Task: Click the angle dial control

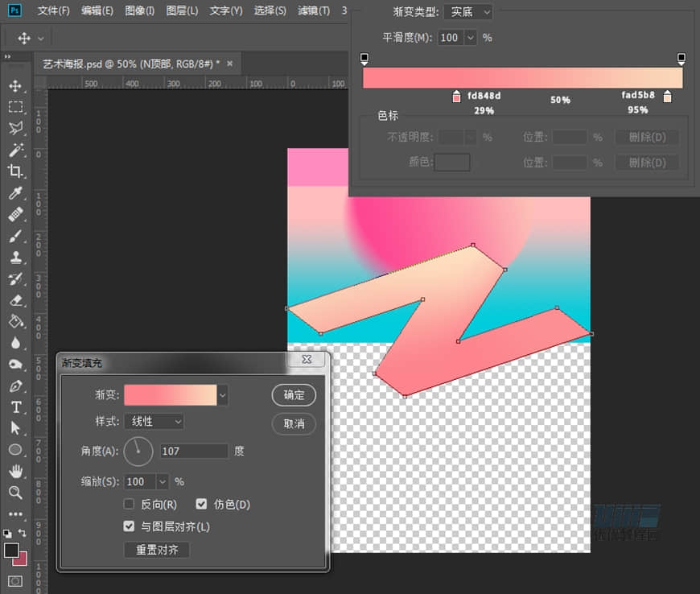Action: click(x=138, y=452)
